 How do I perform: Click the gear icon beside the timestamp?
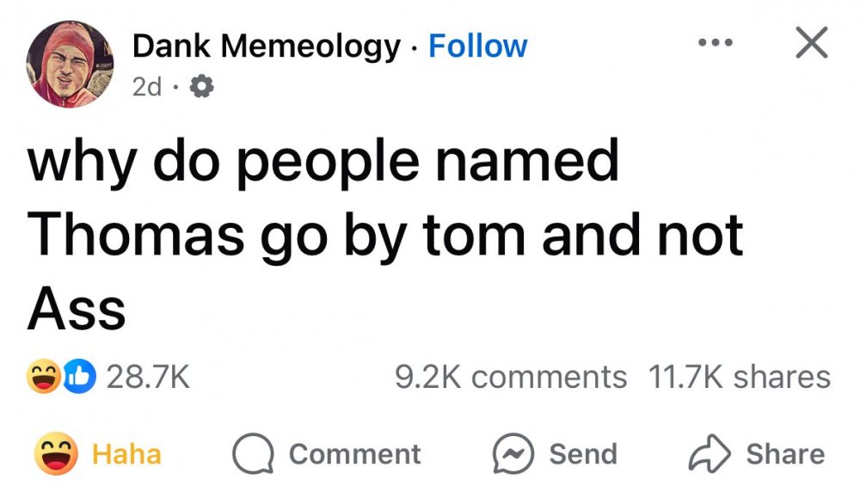coord(203,87)
